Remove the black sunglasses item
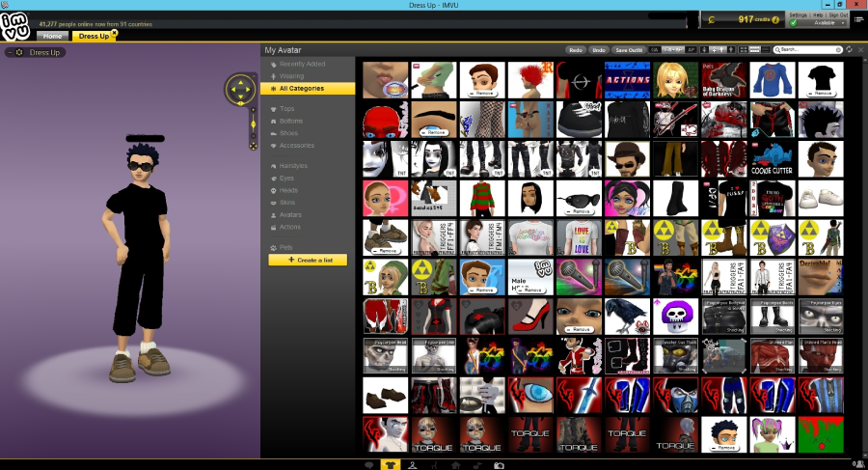Viewport: 868px width, 470px height. pyautogui.click(x=579, y=211)
